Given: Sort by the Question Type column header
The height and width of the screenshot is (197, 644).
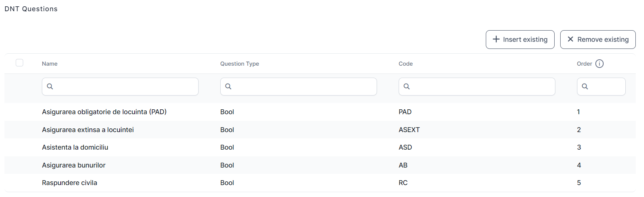Looking at the screenshot, I should tap(239, 64).
